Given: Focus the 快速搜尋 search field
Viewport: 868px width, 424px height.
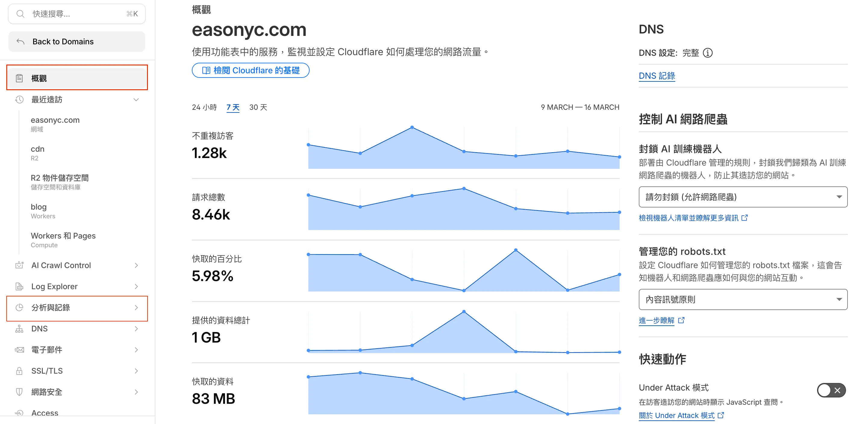Looking at the screenshot, I should tap(77, 14).
